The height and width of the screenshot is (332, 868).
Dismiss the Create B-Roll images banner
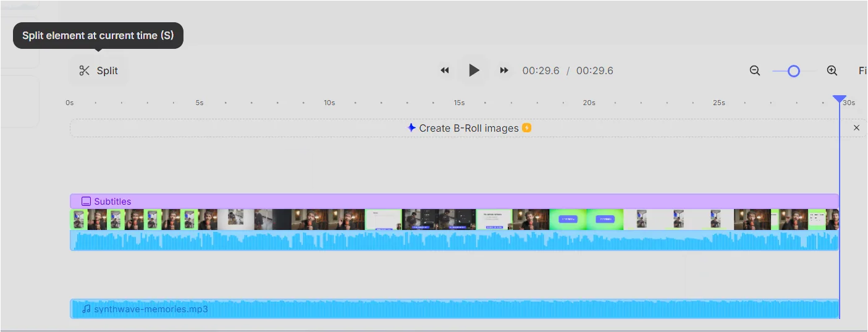point(856,128)
